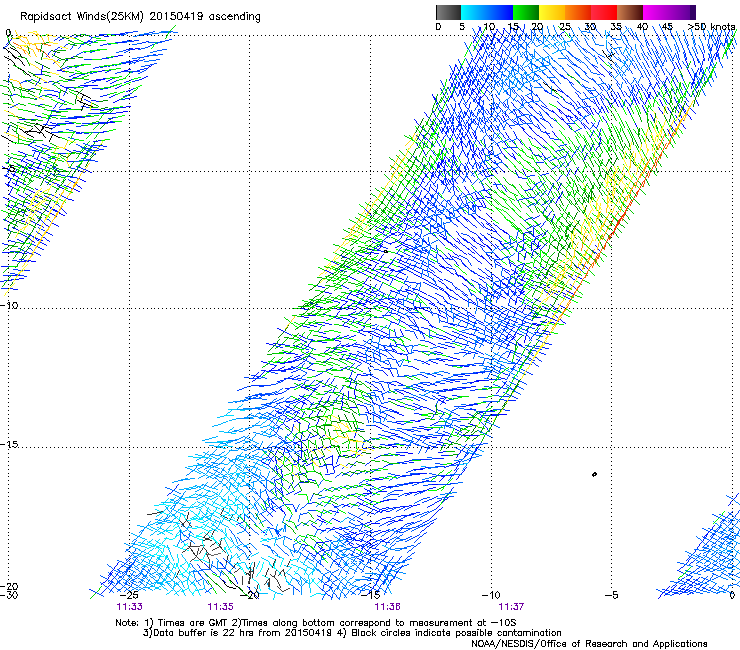Click the purple '11:35' time label
The image size is (740, 650).
click(x=220, y=607)
